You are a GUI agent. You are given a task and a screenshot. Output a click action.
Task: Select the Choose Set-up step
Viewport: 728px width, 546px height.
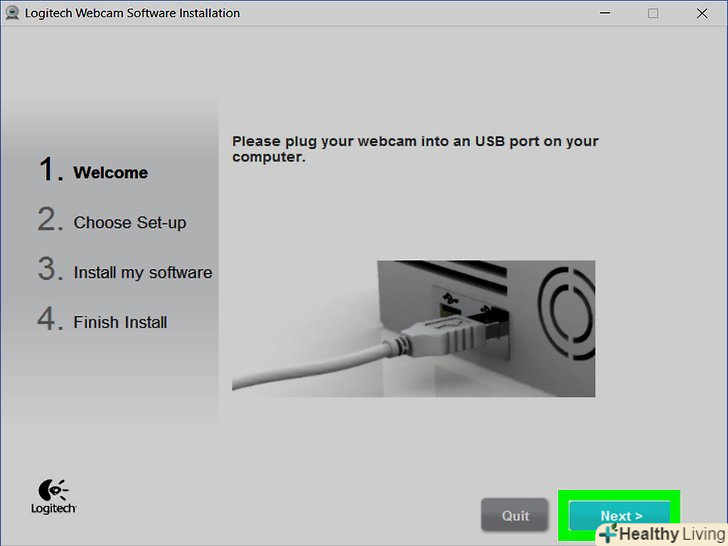[112, 220]
